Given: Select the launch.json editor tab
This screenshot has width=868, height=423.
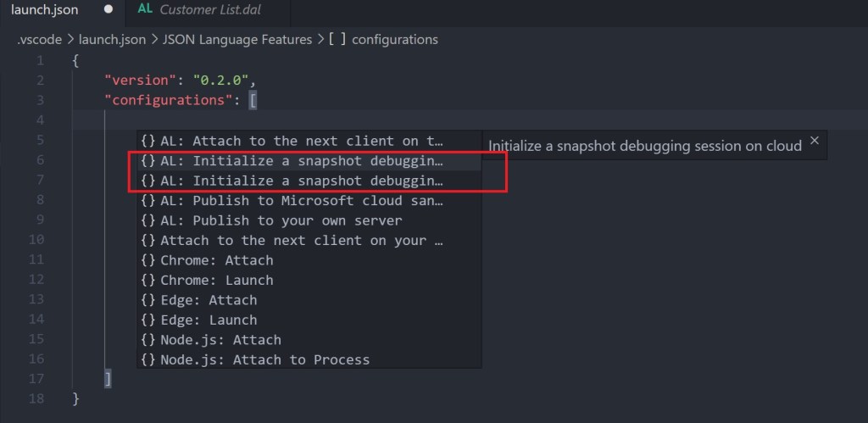Looking at the screenshot, I should 45,10.
